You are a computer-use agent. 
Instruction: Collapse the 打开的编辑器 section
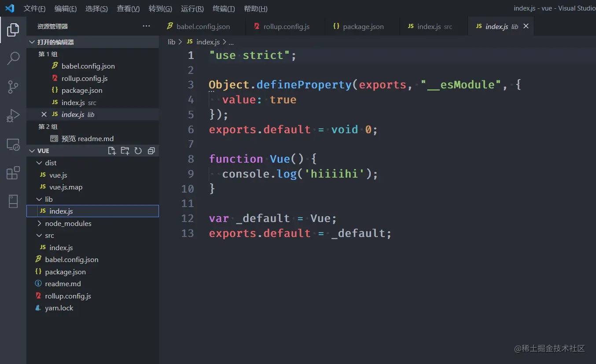pos(92,42)
